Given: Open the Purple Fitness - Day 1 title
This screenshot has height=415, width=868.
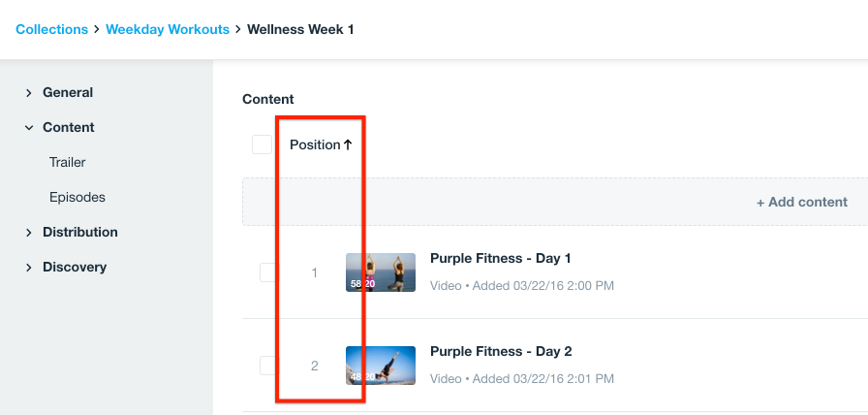Looking at the screenshot, I should (x=500, y=259).
